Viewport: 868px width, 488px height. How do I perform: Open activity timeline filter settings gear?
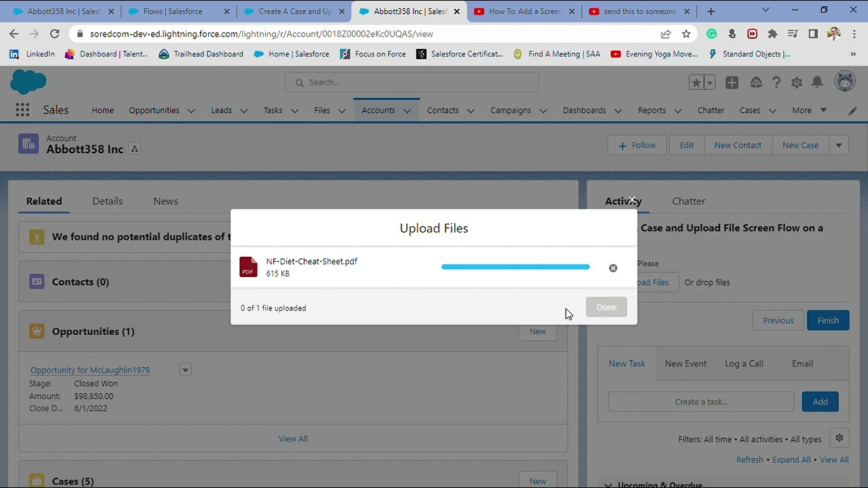coord(839,438)
